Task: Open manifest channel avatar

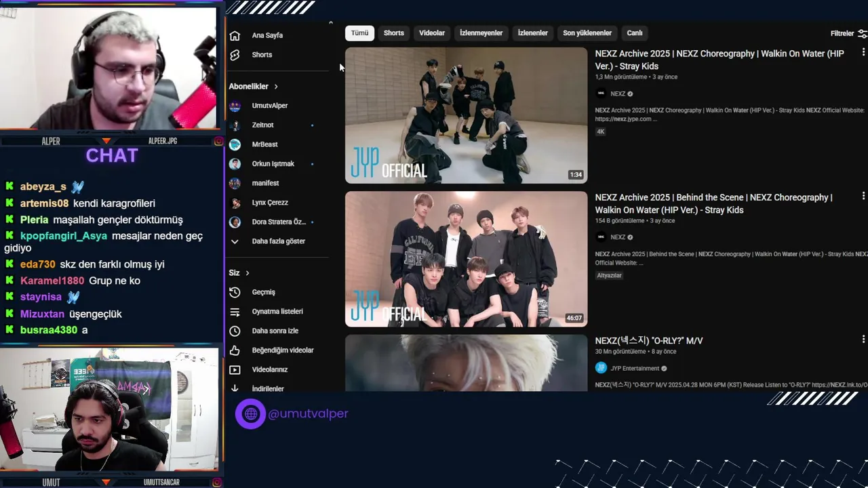Action: pos(235,183)
